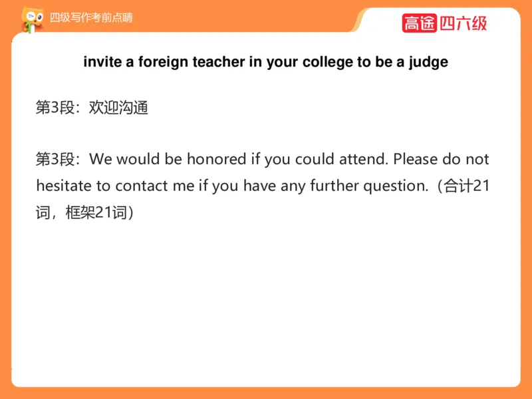Screen dimensions: 532x399
Task: Select the 欢迎沟通 heading text
Action: point(118,107)
